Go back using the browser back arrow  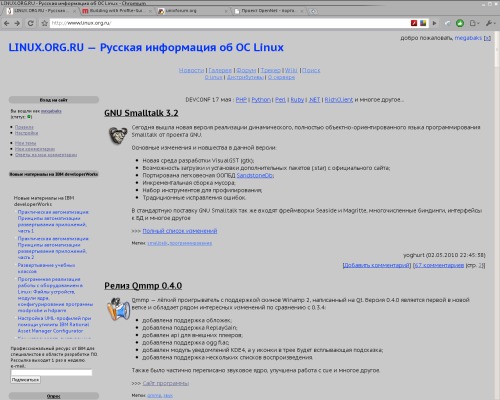tap(7, 23)
